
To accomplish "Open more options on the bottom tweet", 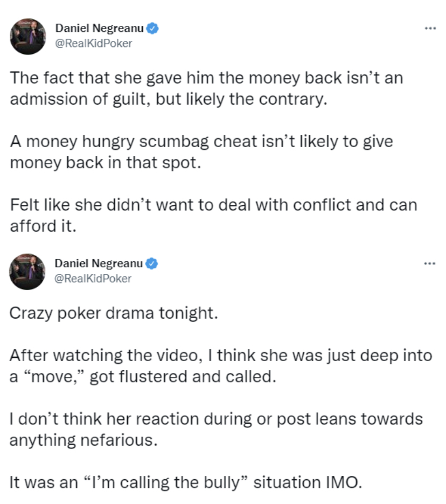I will [429, 264].
